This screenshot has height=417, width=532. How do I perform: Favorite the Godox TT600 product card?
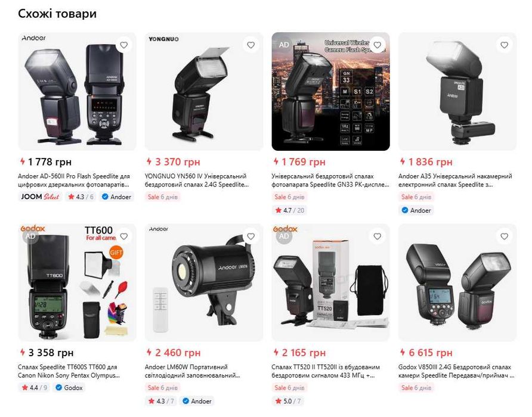(x=124, y=236)
